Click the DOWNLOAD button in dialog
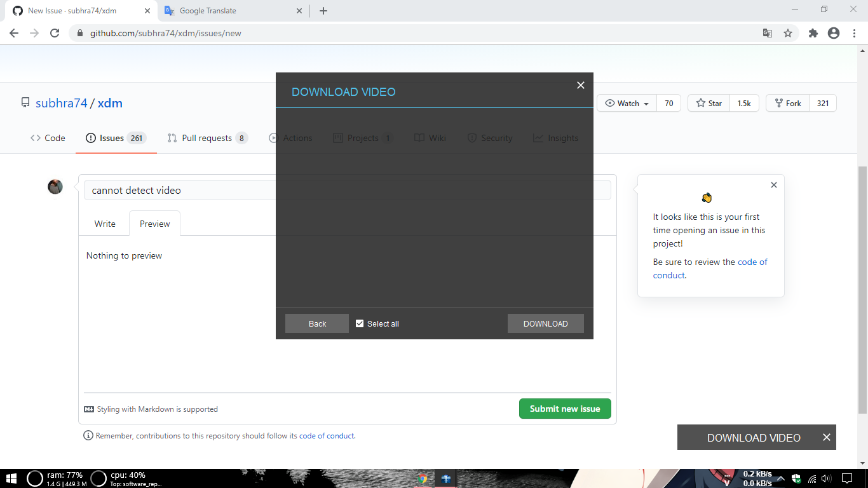The image size is (868, 488). pos(545,323)
